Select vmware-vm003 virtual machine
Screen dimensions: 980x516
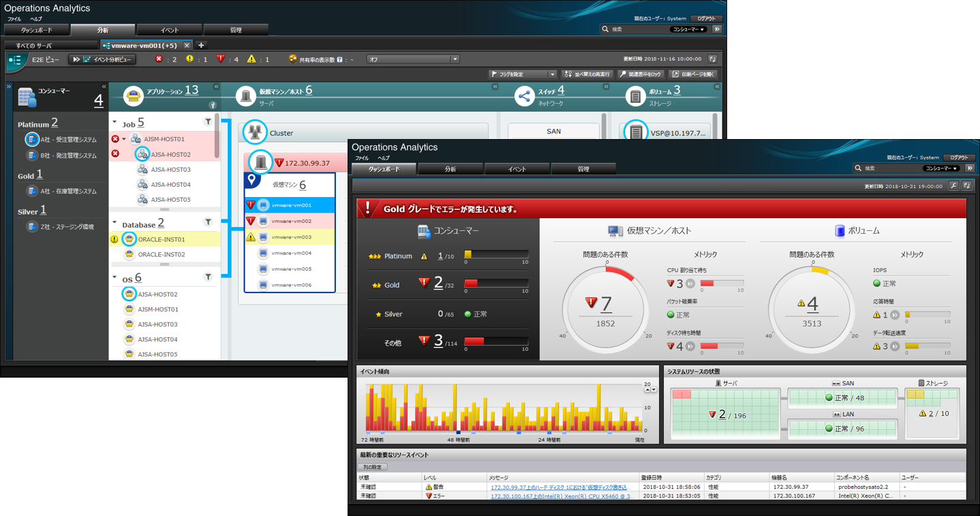pyautogui.click(x=290, y=237)
